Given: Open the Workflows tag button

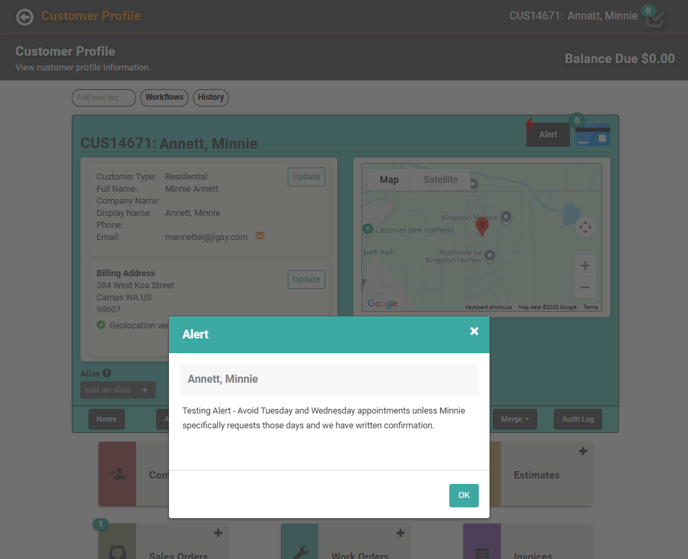Looking at the screenshot, I should (x=164, y=98).
